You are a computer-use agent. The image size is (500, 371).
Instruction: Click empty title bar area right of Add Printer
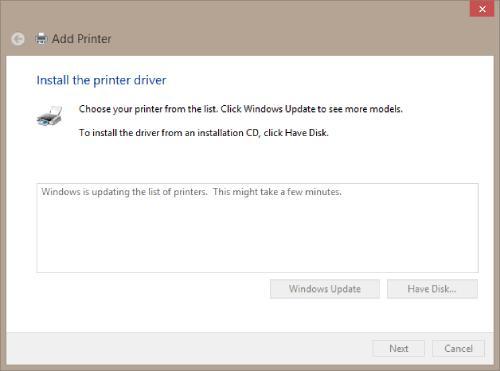click(x=283, y=39)
